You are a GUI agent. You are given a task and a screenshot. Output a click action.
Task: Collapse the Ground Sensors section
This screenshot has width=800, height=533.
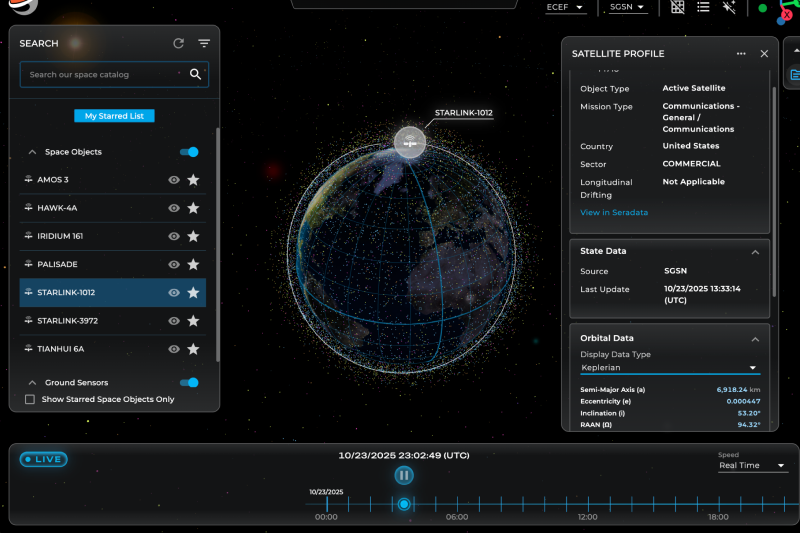32,383
